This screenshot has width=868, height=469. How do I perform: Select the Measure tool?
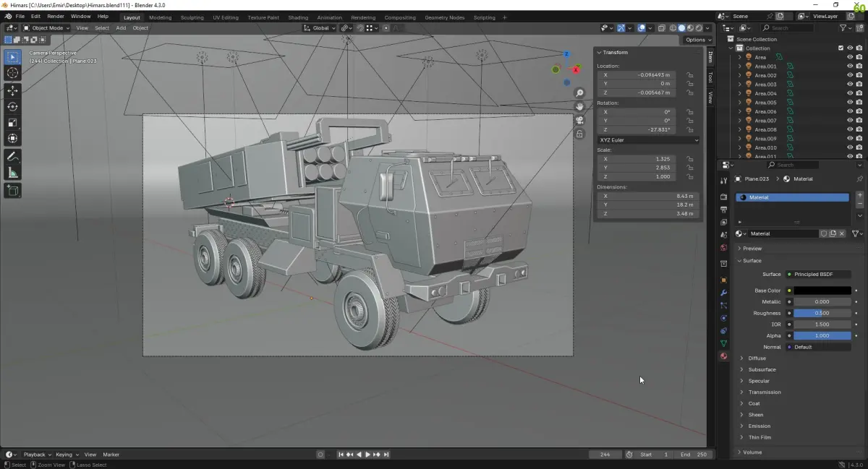[x=13, y=172]
